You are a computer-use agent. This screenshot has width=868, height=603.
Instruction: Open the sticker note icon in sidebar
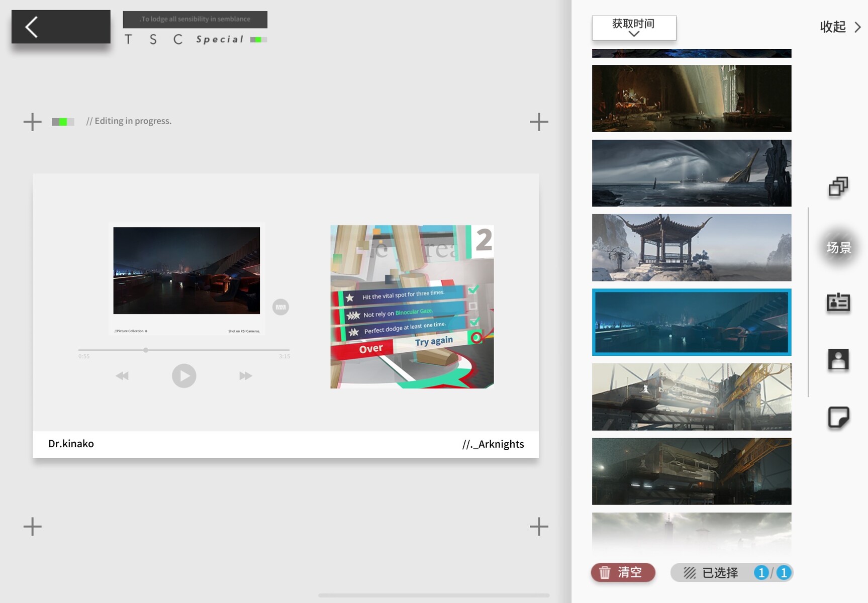[x=838, y=417]
